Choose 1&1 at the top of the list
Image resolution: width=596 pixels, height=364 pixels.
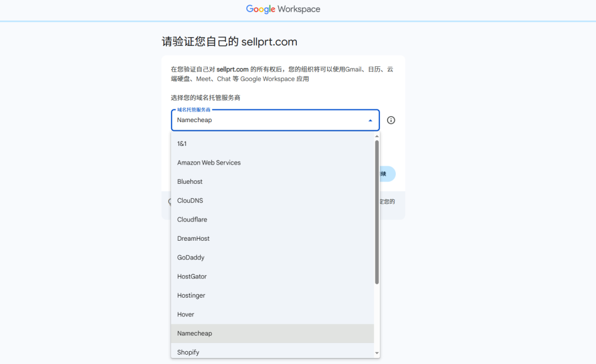pos(182,144)
